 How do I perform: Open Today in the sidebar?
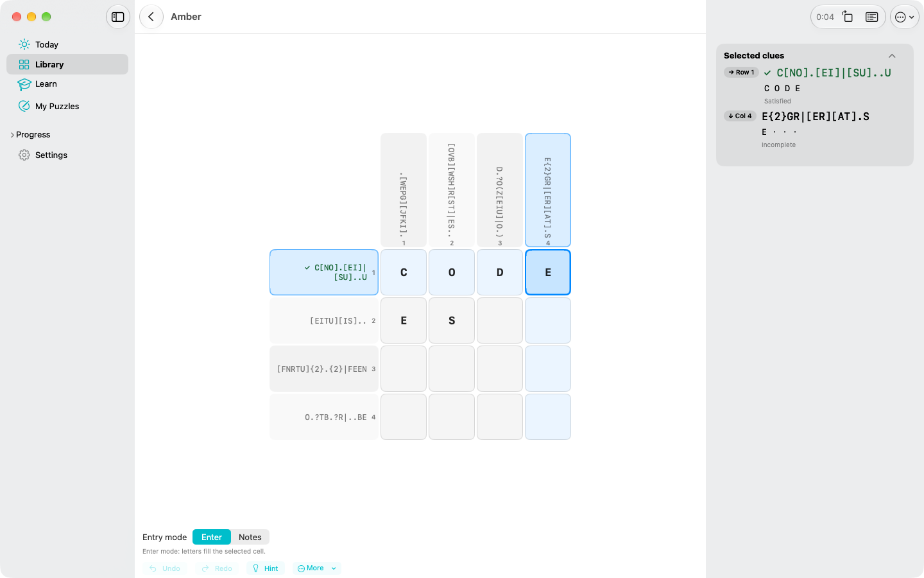point(67,44)
